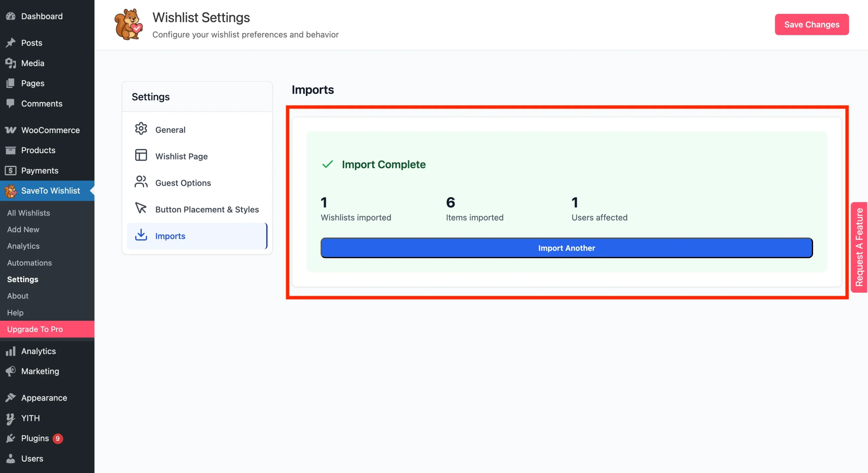The height and width of the screenshot is (473, 868).
Task: Open the Products menu
Action: tap(38, 150)
